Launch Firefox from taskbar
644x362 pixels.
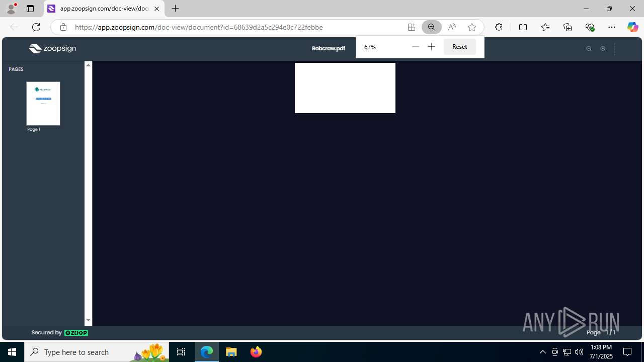(x=256, y=352)
